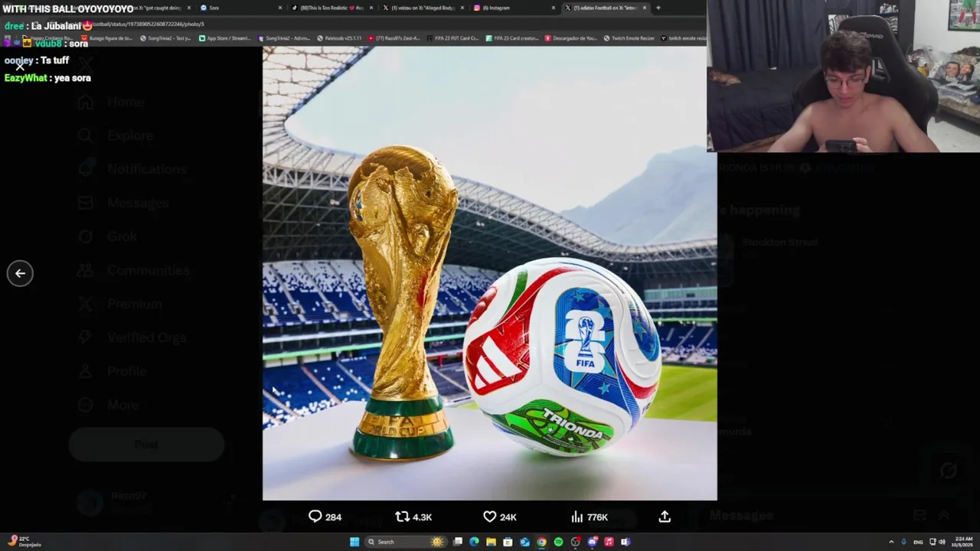
Task: Open Outlook from the taskbar
Action: point(524,542)
